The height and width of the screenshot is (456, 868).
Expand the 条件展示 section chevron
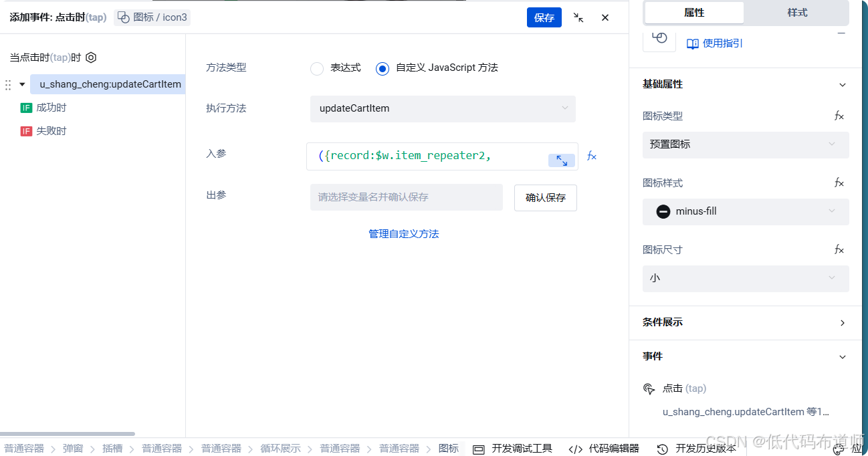click(x=843, y=323)
